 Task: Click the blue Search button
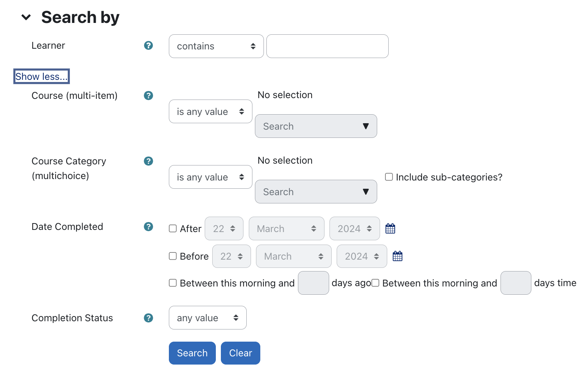(192, 353)
